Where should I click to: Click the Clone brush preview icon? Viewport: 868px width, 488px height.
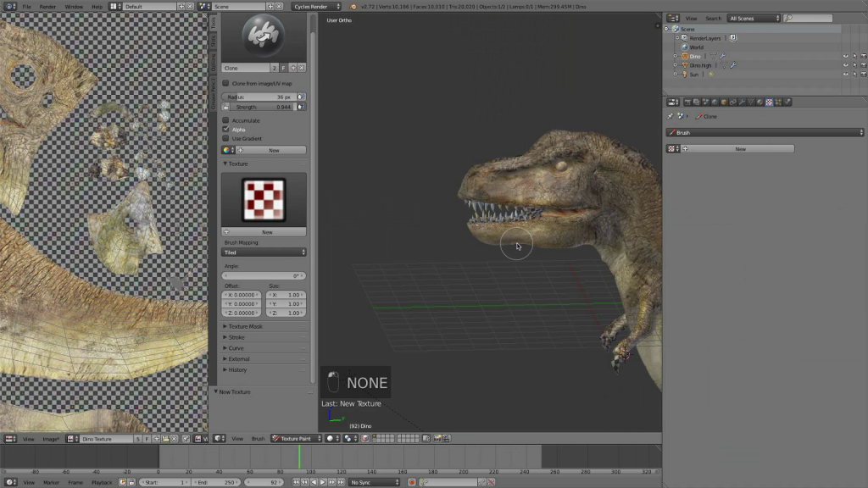click(264, 36)
